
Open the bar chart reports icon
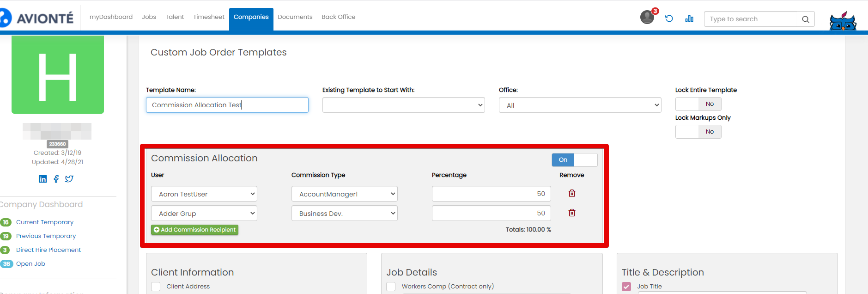pyautogui.click(x=689, y=18)
